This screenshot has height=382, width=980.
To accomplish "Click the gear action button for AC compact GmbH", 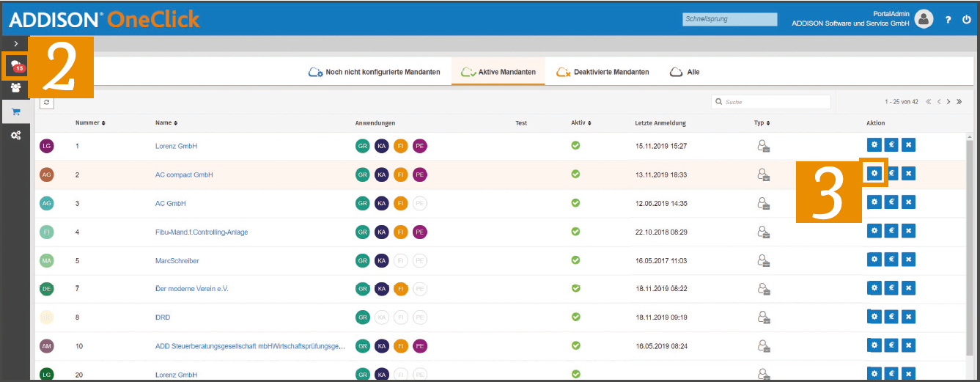I will (x=874, y=173).
